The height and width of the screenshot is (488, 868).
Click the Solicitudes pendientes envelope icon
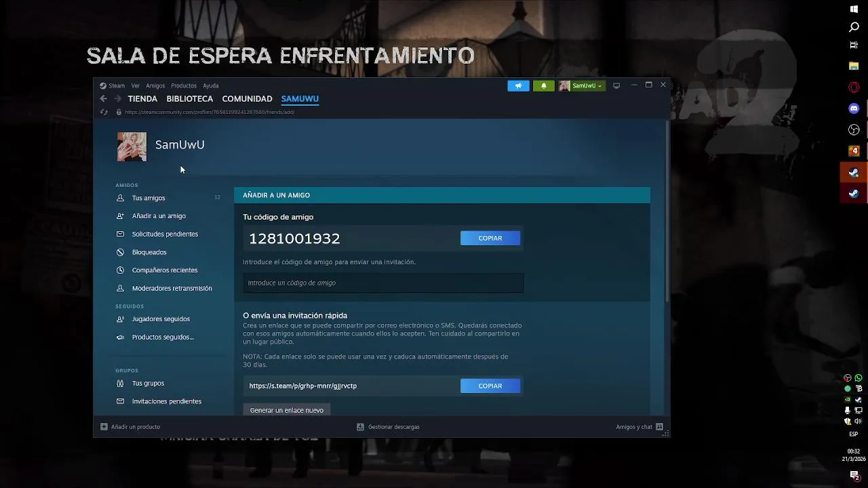coord(120,234)
